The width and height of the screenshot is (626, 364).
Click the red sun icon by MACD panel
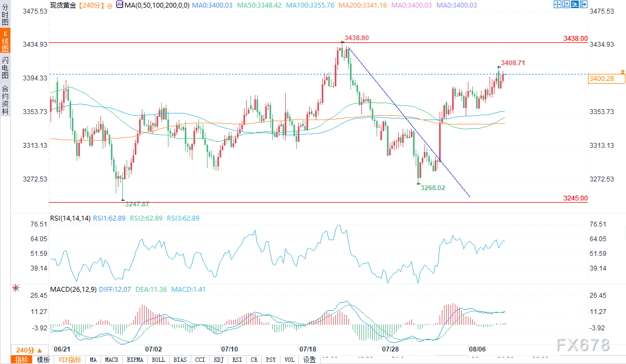click(16, 289)
